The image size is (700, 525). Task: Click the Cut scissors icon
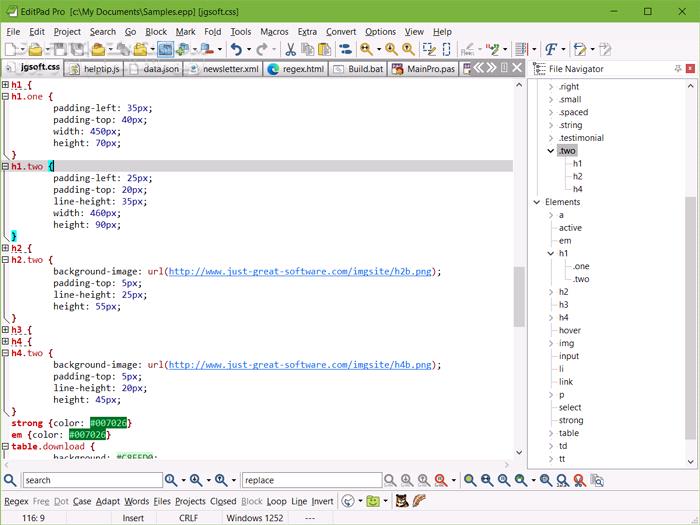click(290, 49)
